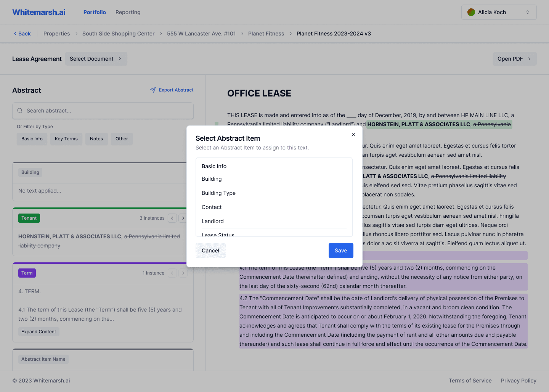Open Planet Fitness breadcrumb

pyautogui.click(x=266, y=34)
